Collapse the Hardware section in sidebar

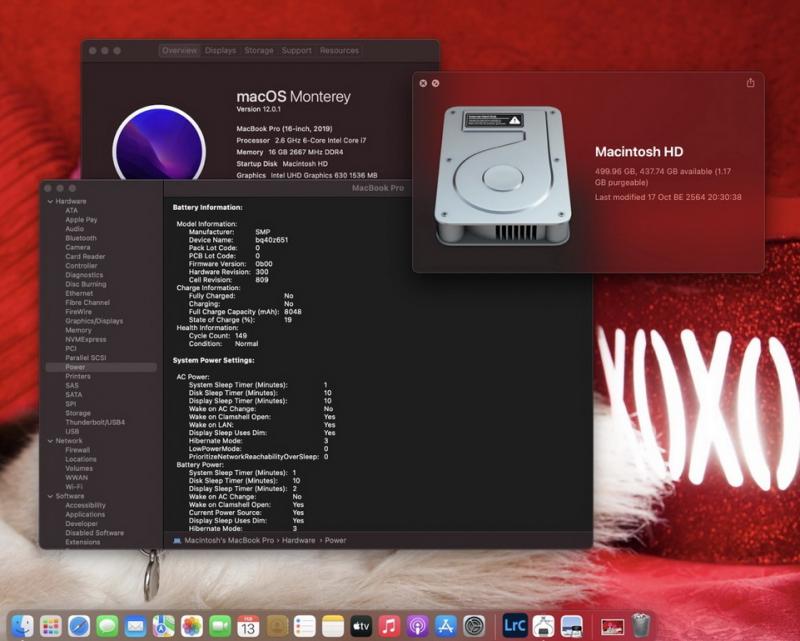49,201
